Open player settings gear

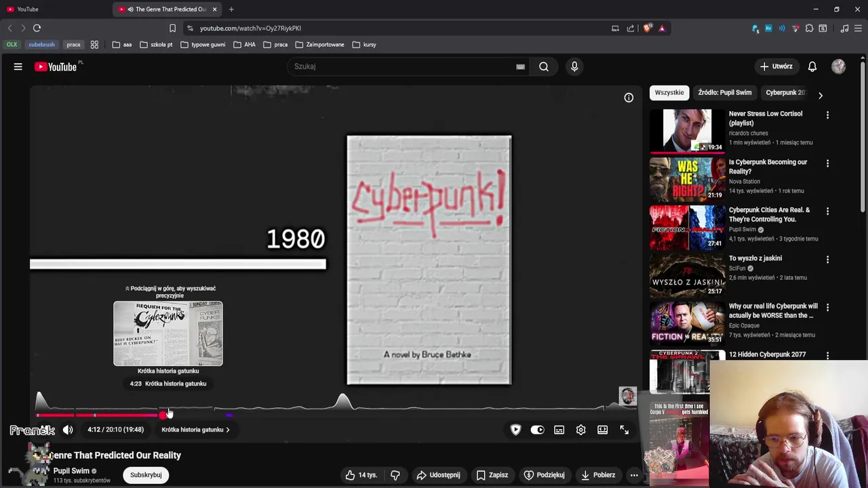point(580,430)
